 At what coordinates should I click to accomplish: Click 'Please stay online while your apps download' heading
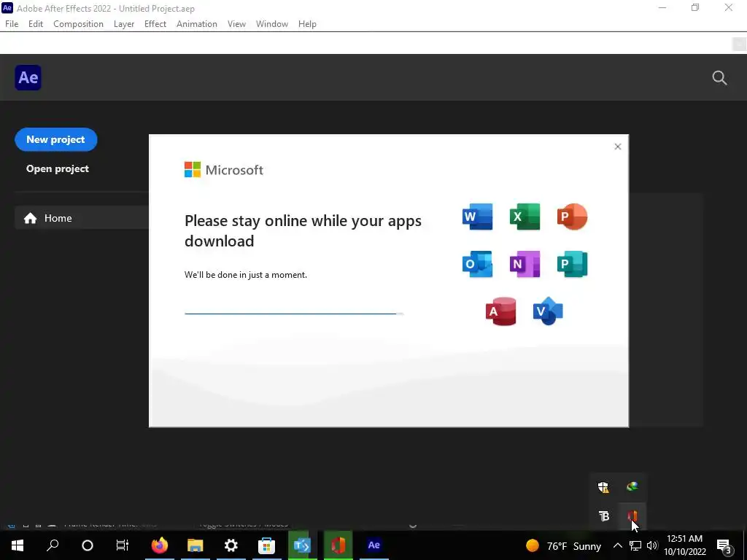tap(303, 230)
